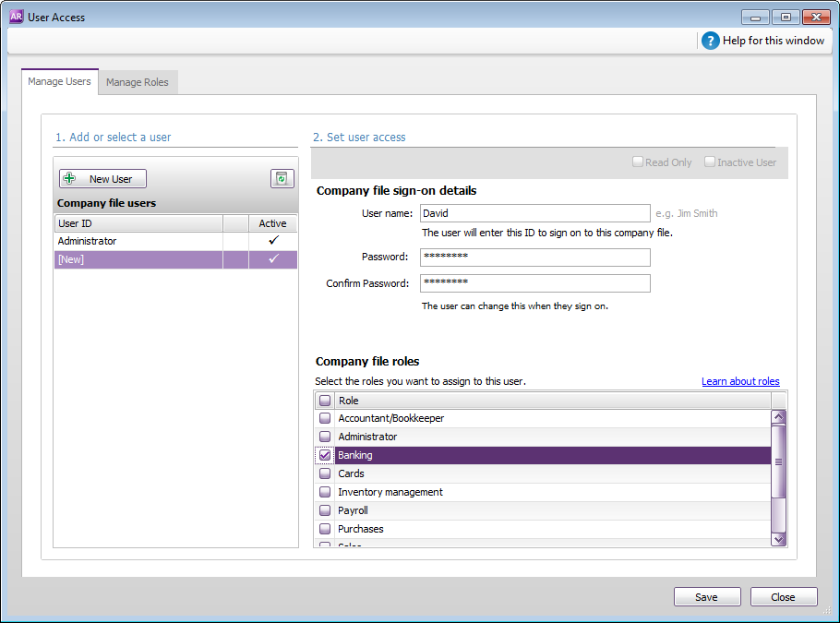The image size is (840, 623).
Task: Uncheck the Banking role checkbox
Action: [325, 455]
